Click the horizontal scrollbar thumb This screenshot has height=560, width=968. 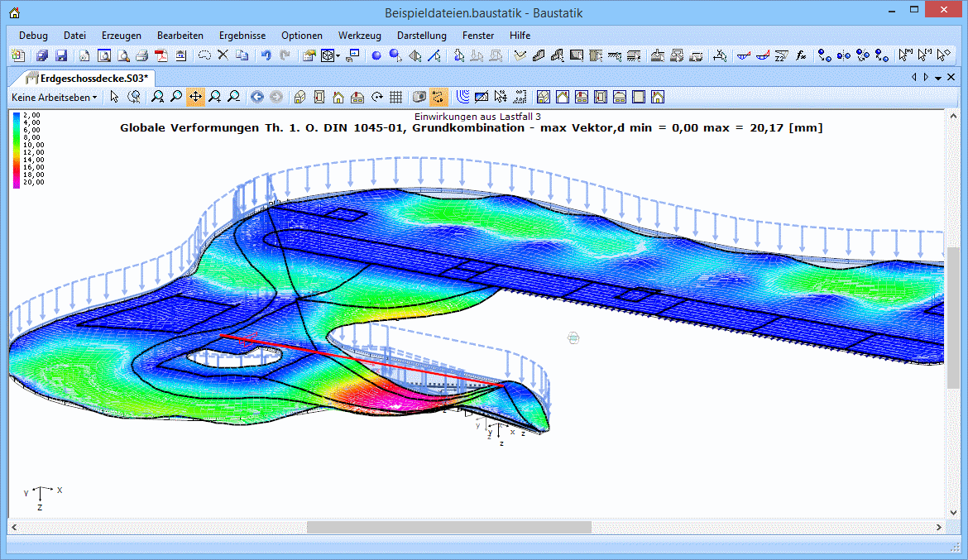(x=448, y=527)
